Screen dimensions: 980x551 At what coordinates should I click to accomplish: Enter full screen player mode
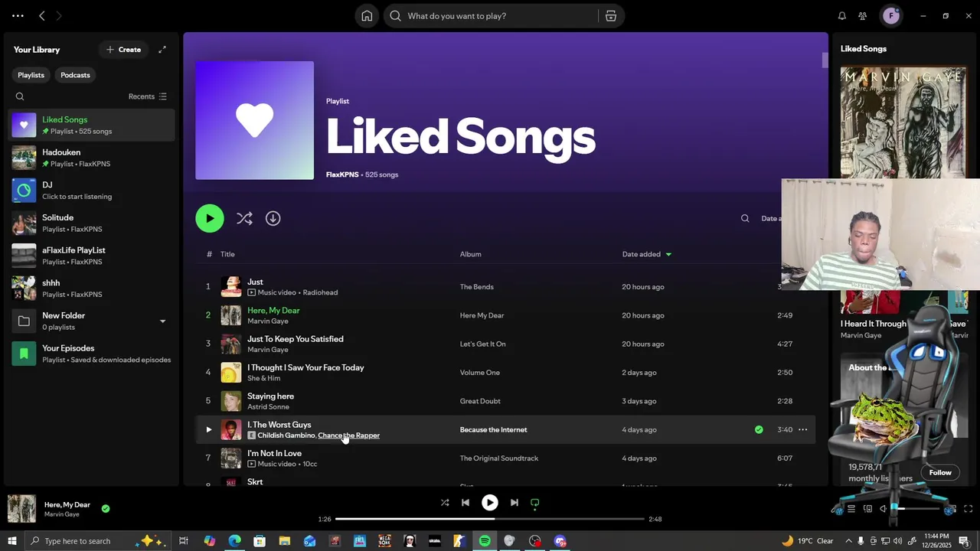click(968, 509)
